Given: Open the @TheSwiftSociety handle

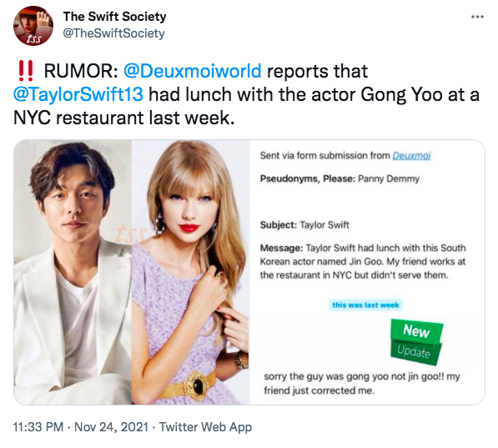Looking at the screenshot, I should [113, 33].
